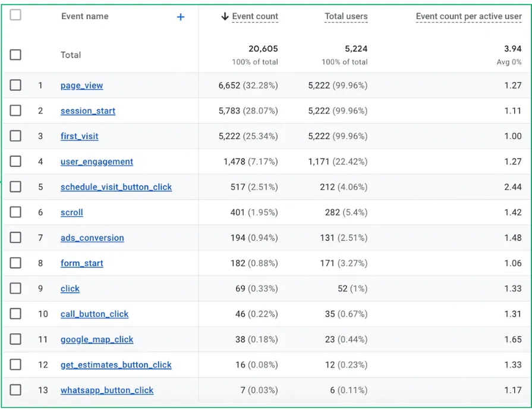Select the schedule_visit_button_click row checkbox
Viewport: 532px width, 410px height.
point(15,187)
